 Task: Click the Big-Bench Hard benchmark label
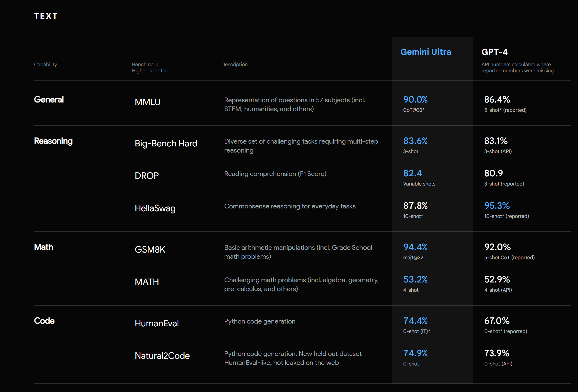pos(166,143)
